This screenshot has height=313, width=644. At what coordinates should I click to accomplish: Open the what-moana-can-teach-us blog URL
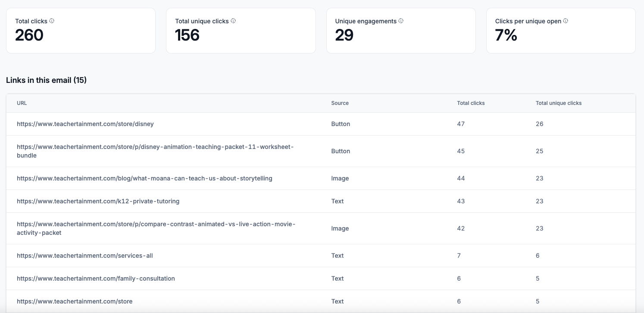point(144,178)
